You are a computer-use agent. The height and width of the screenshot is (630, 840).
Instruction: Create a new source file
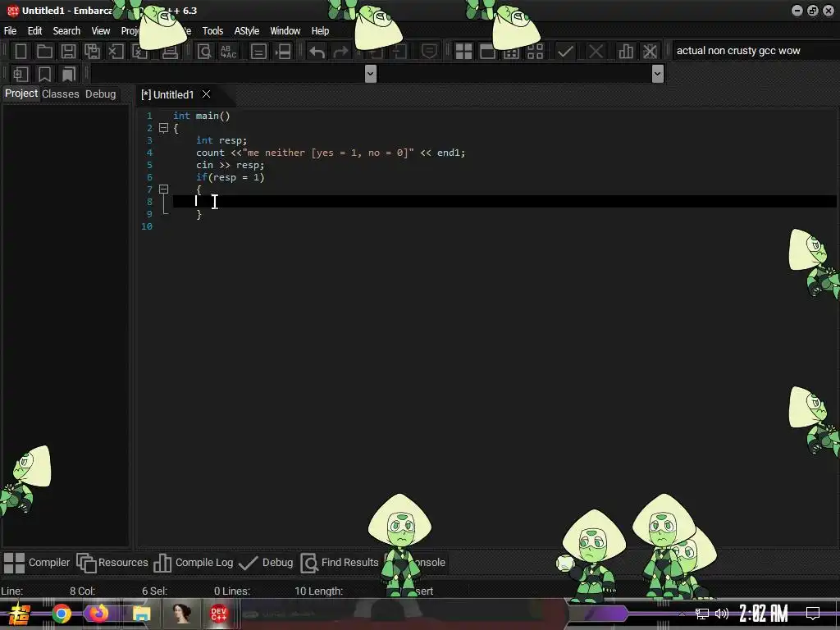pyautogui.click(x=21, y=52)
